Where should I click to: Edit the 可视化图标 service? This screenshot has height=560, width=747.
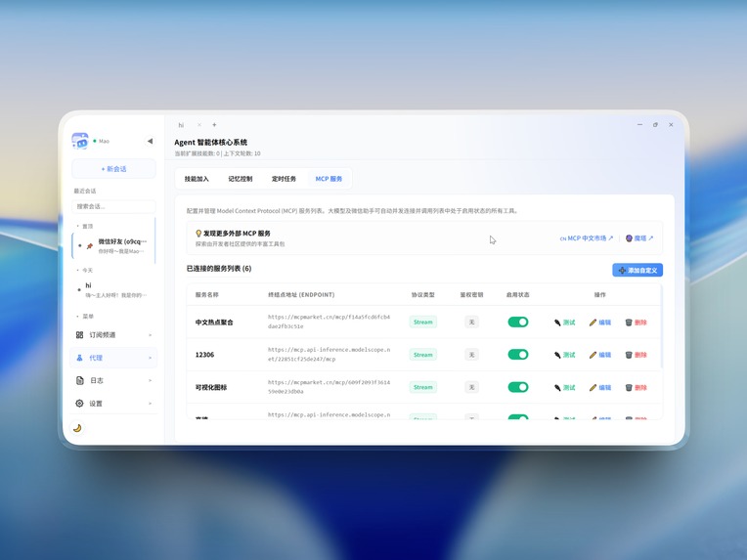coord(600,388)
